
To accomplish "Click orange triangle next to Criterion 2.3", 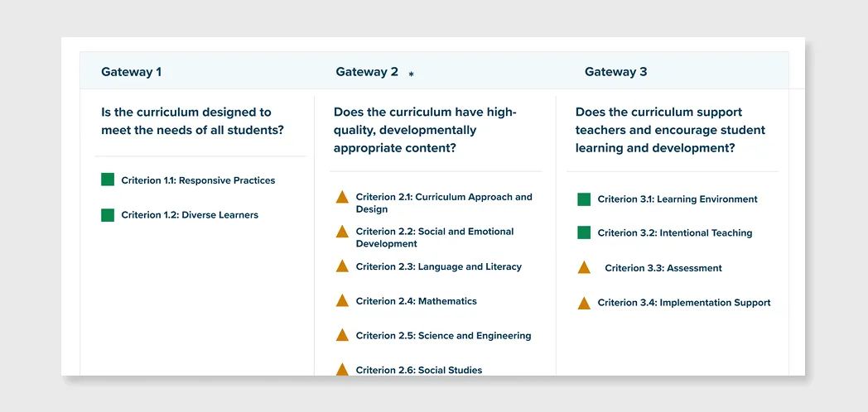I will (x=342, y=266).
